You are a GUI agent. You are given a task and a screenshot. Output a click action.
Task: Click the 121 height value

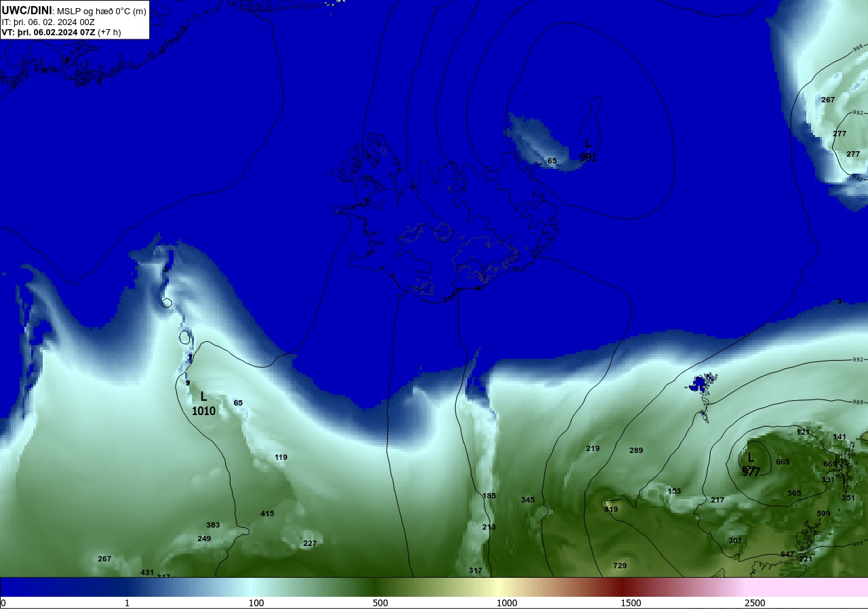coord(803,432)
